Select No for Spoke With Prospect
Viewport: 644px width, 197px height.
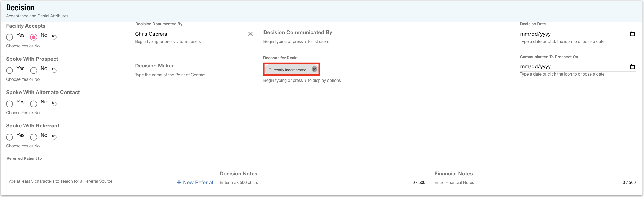[x=34, y=71]
